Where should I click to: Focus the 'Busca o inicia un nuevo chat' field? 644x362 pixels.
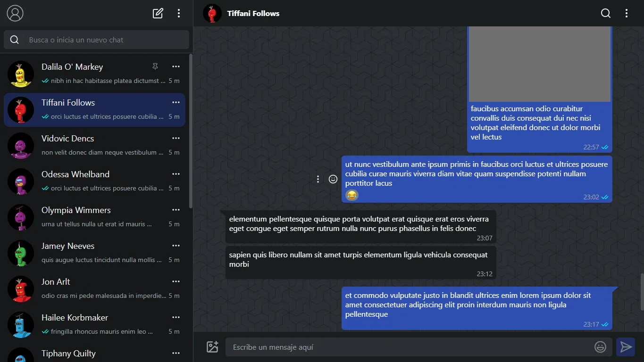96,40
